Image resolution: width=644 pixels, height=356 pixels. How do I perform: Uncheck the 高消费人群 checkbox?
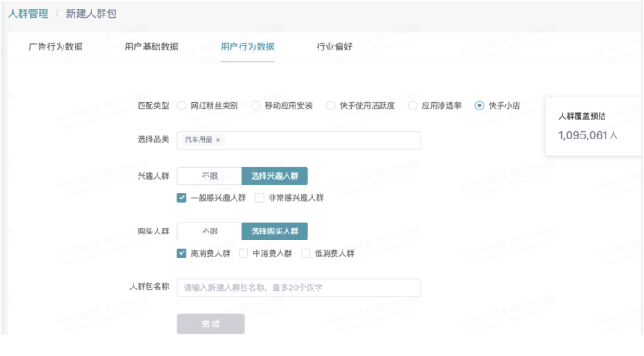click(182, 253)
